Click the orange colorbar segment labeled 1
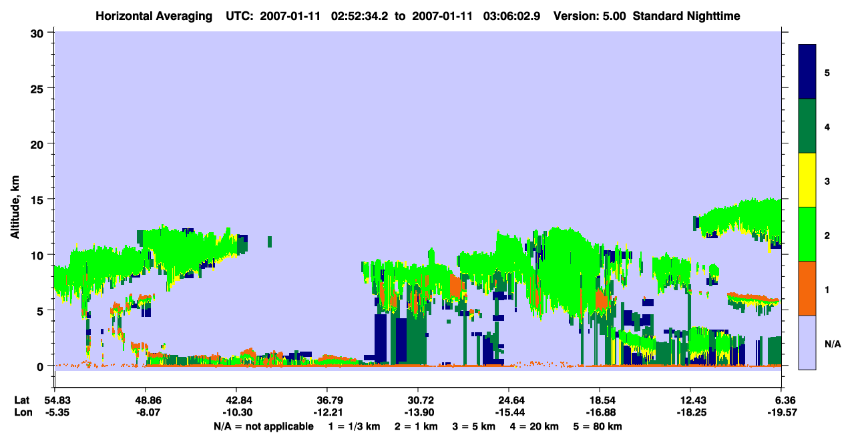Screen dimensions: 868x445 [x=807, y=288]
